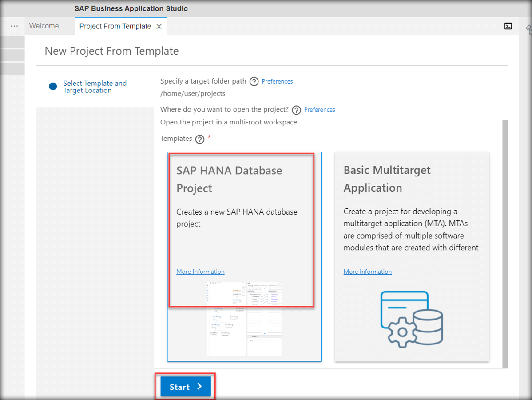Select the blue step indicator bullet

(x=53, y=86)
